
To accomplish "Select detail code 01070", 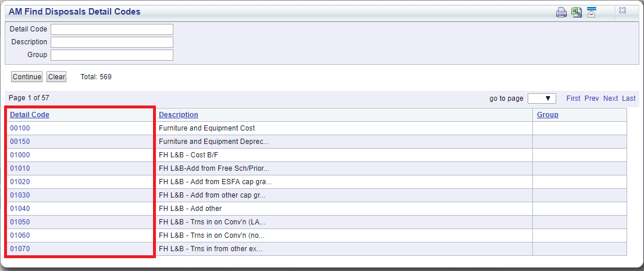I will tap(20, 249).
